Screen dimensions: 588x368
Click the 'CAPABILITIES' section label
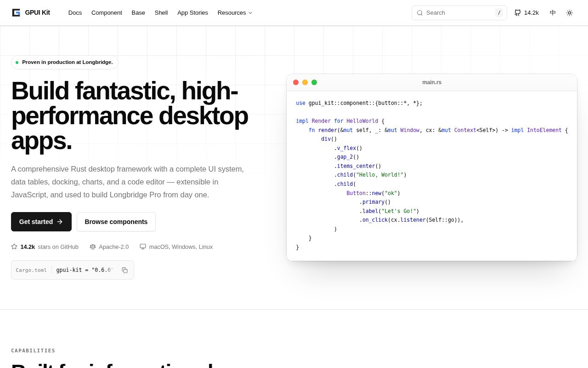pos(33,351)
